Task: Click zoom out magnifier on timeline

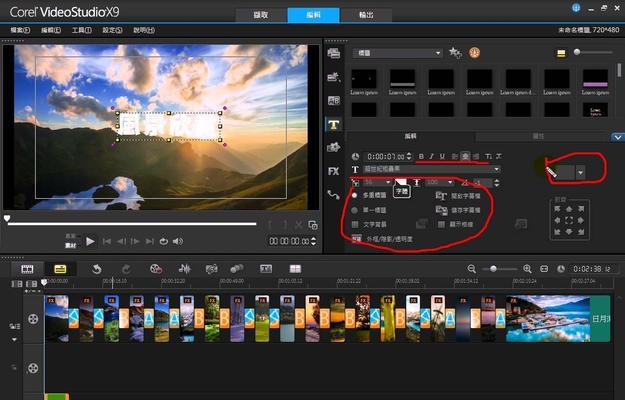Action: click(x=472, y=269)
